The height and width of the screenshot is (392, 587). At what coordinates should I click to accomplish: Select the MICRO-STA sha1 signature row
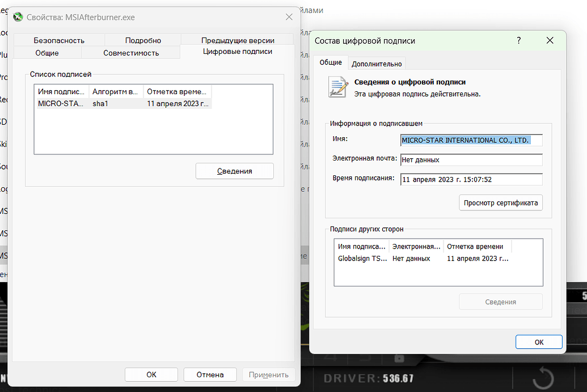[x=113, y=103]
